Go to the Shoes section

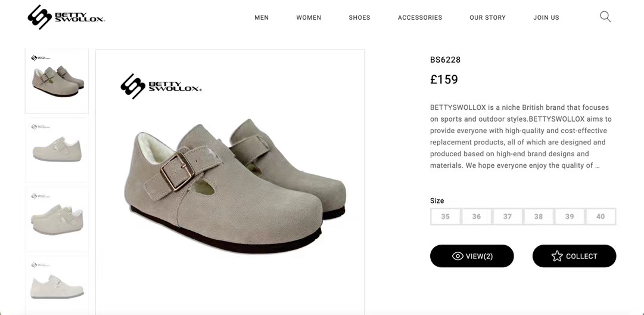coord(359,18)
